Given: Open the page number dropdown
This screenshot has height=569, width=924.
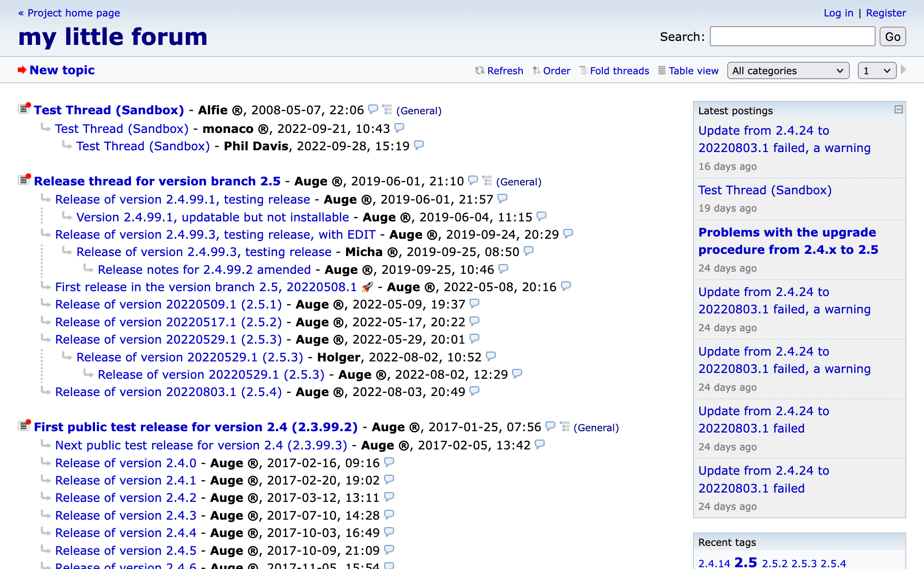Looking at the screenshot, I should pyautogui.click(x=876, y=71).
